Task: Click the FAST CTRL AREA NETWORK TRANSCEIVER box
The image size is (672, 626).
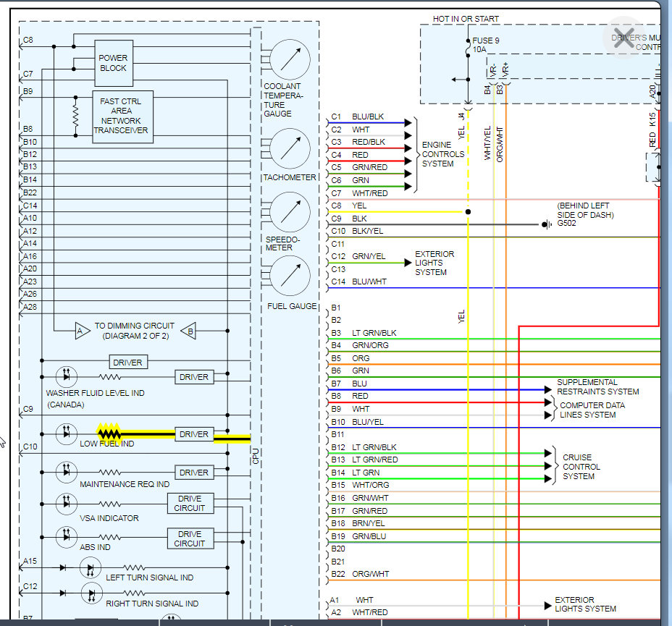Action: point(122,117)
